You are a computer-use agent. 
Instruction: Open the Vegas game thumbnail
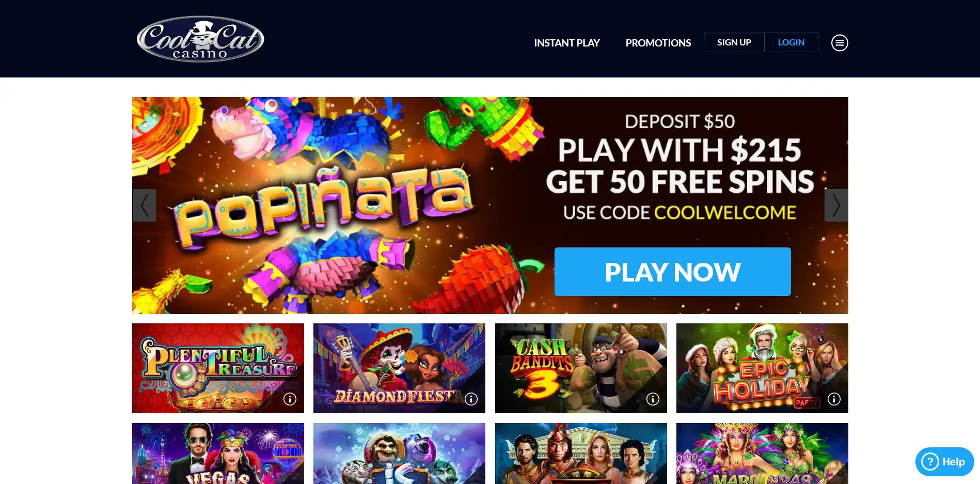click(218, 454)
